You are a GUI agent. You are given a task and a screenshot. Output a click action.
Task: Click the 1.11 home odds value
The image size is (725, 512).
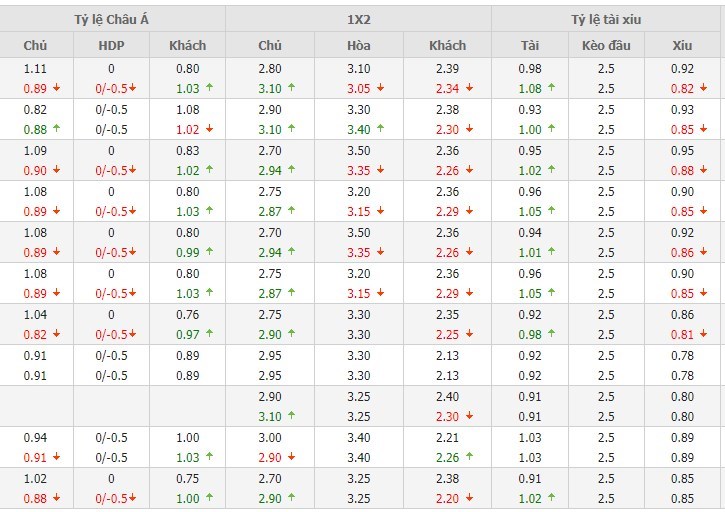(35, 68)
